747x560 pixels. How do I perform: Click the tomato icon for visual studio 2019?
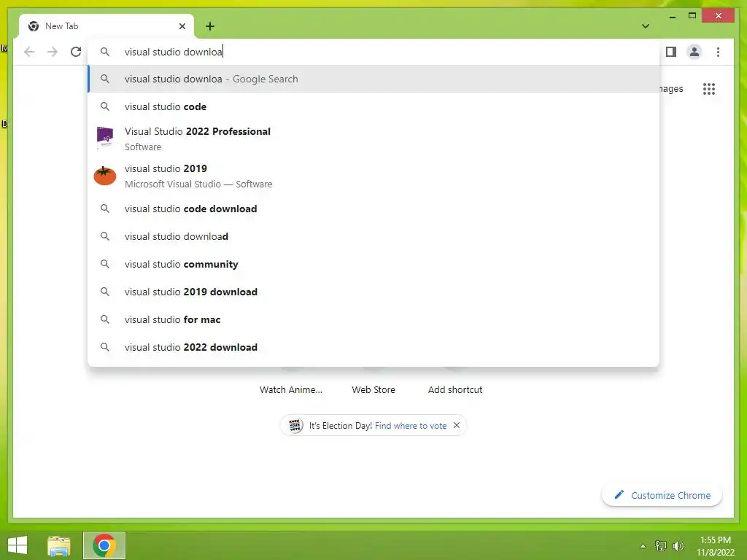pyautogui.click(x=105, y=175)
